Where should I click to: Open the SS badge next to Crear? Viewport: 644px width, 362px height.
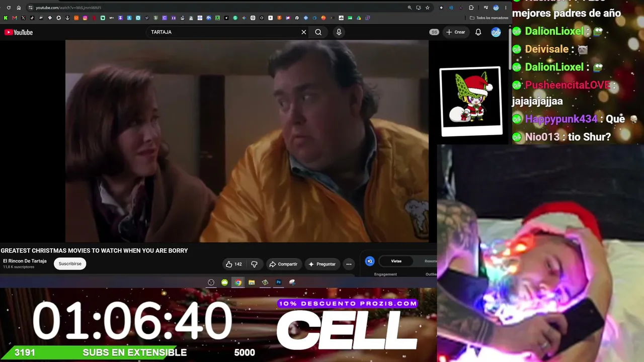[434, 32]
